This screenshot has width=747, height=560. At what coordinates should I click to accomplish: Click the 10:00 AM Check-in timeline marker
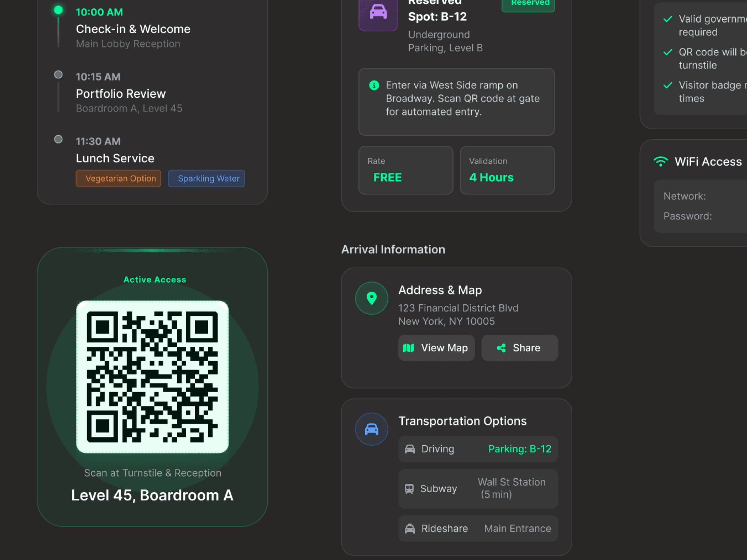tap(58, 10)
